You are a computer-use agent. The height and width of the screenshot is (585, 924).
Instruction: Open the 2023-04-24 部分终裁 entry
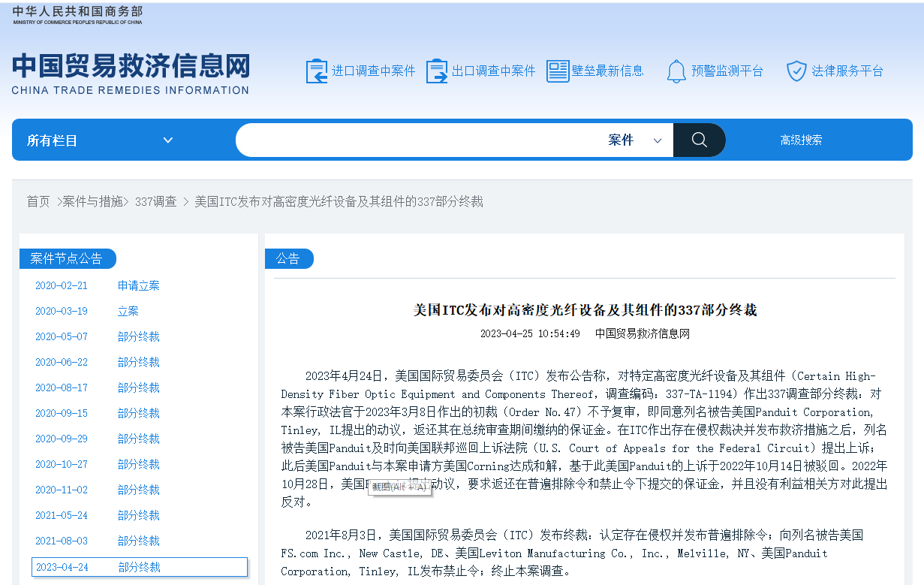[x=140, y=567]
